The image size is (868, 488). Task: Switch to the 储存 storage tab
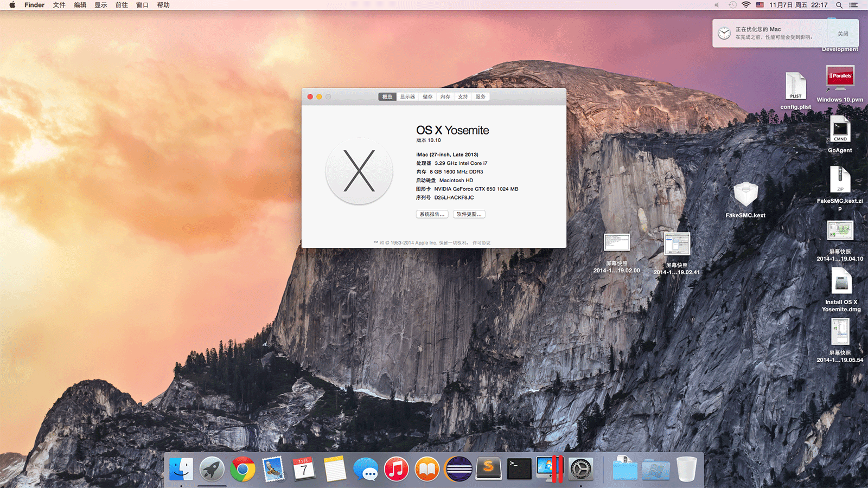[x=427, y=97]
